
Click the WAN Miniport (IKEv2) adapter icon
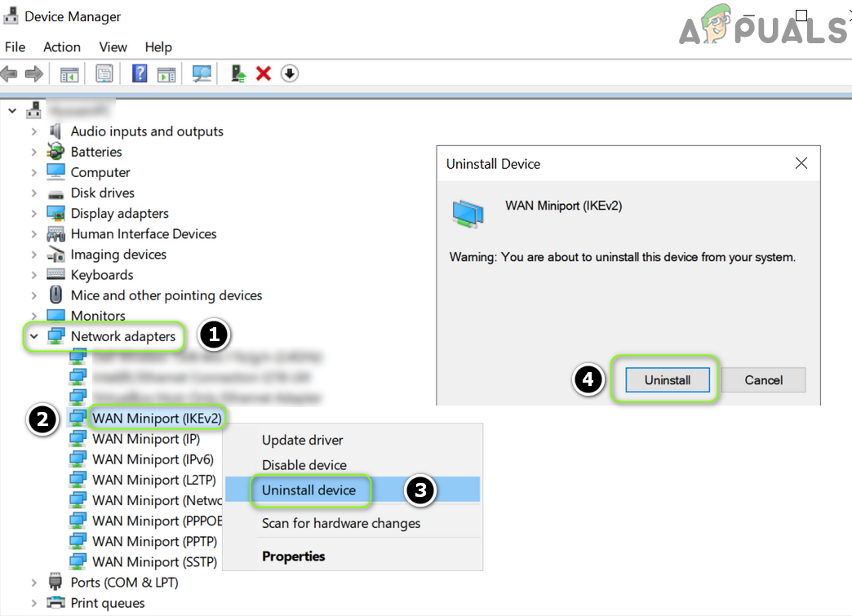[78, 418]
